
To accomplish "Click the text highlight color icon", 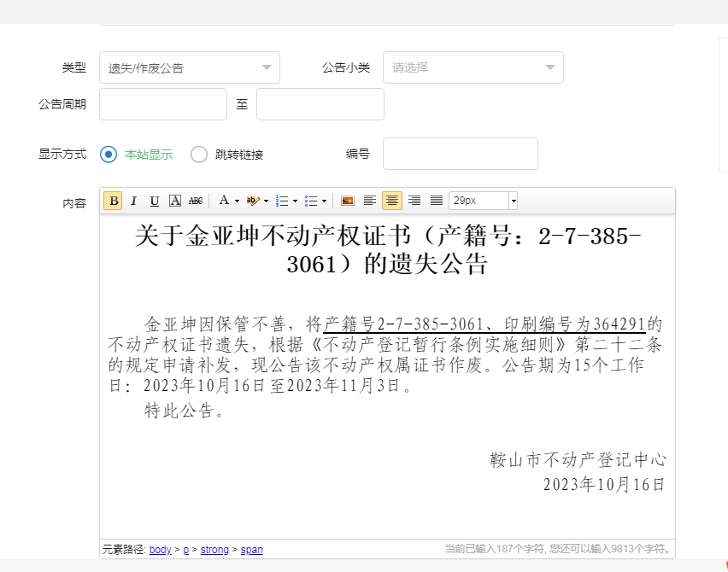I will click(253, 201).
